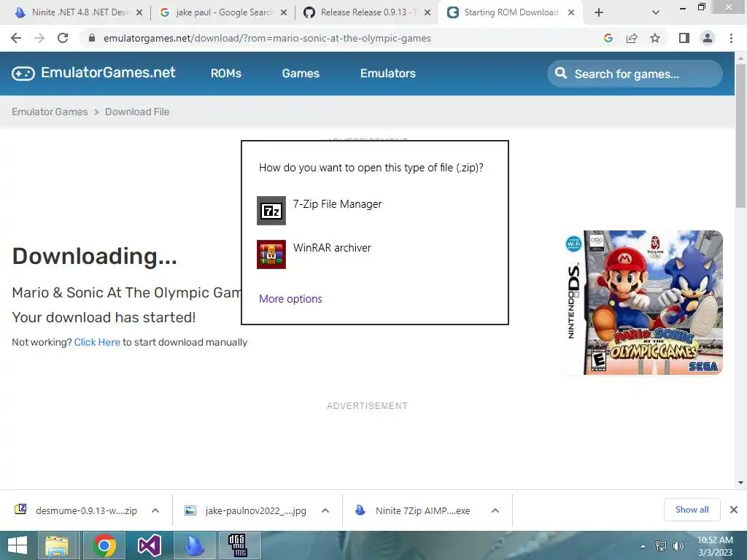This screenshot has height=560, width=747.
Task: Expand the desmume zip download options
Action: tap(155, 510)
